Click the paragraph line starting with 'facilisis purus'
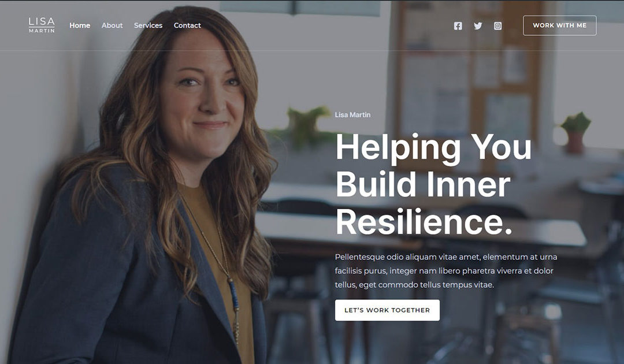The width and height of the screenshot is (624, 364). pos(444,271)
